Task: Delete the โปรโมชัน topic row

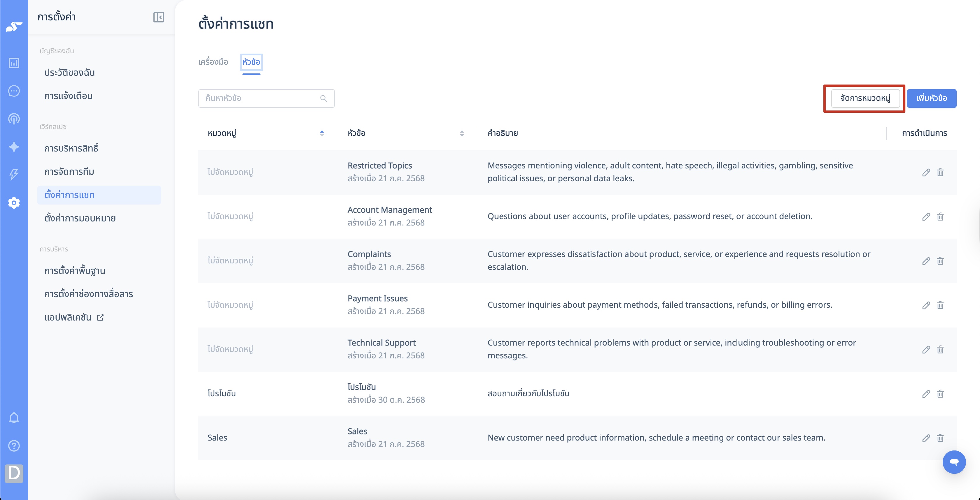Action: [x=940, y=394]
